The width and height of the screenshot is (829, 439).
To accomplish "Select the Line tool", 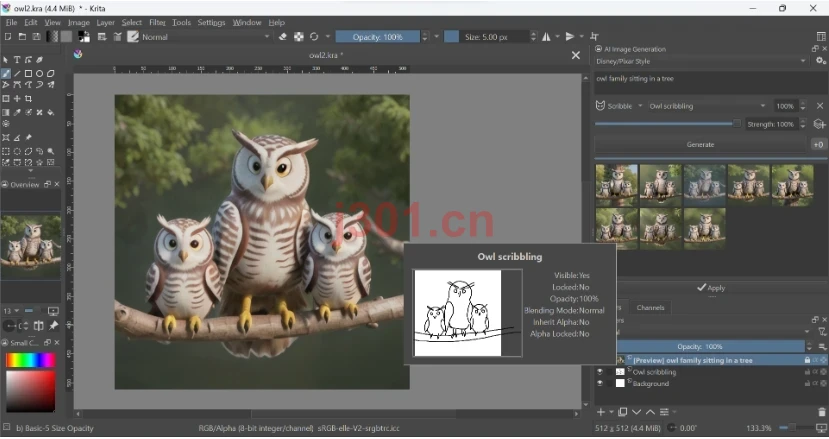I will point(17,74).
